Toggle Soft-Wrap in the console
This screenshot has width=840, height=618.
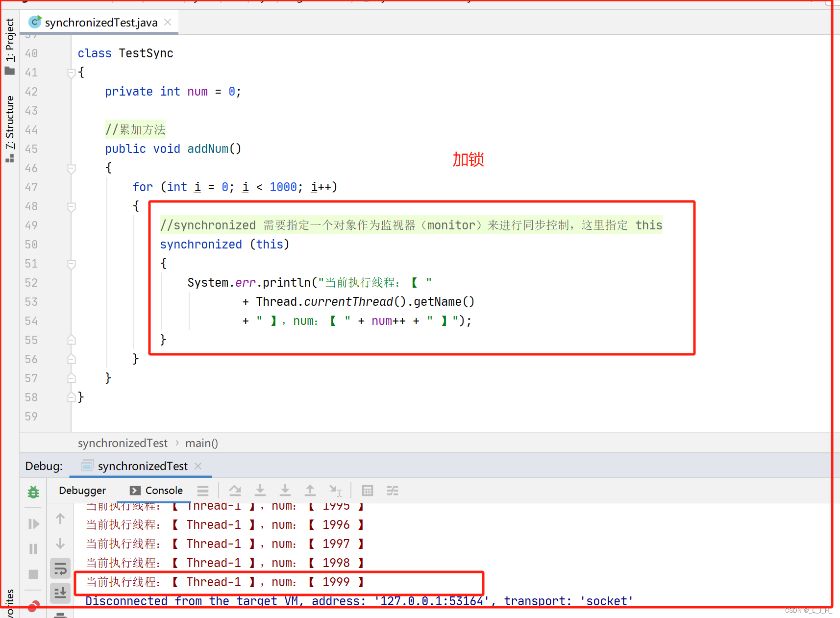tap(60, 569)
